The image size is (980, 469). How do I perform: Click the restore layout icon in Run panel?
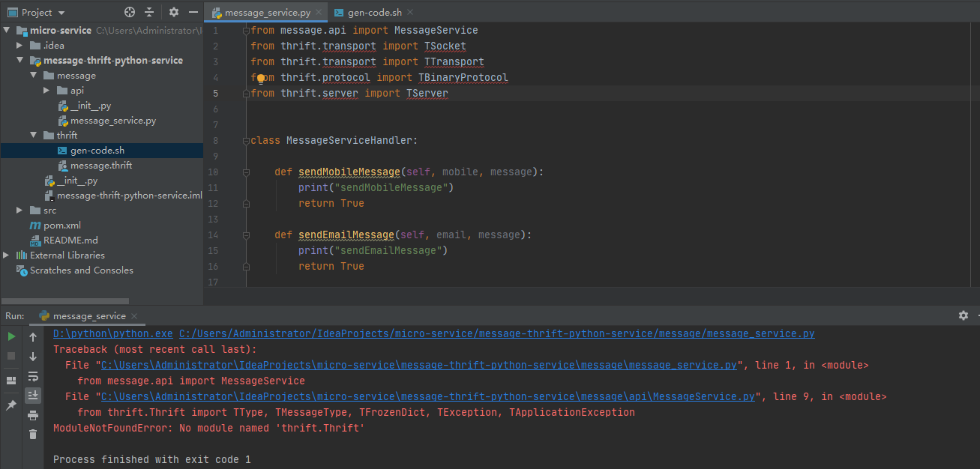(11, 381)
